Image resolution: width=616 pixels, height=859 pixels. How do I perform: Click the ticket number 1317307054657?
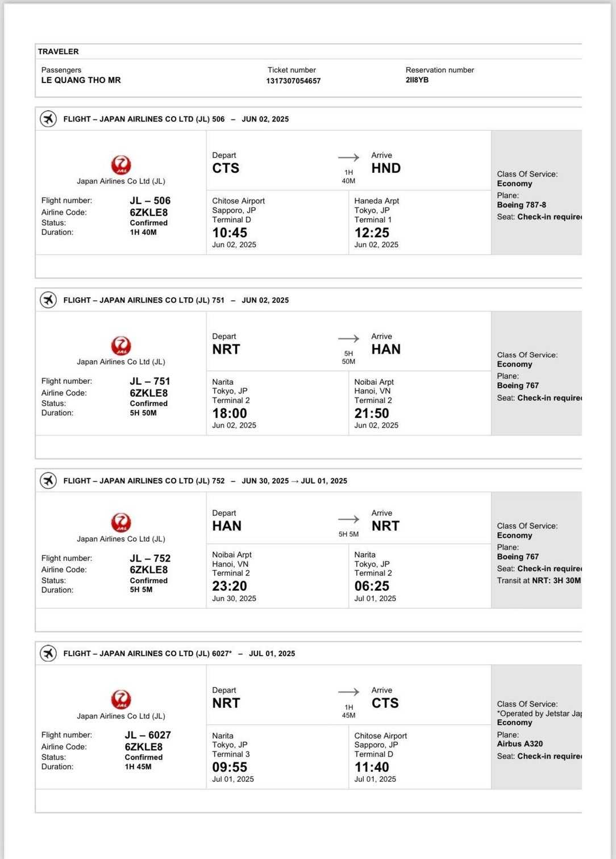click(293, 81)
